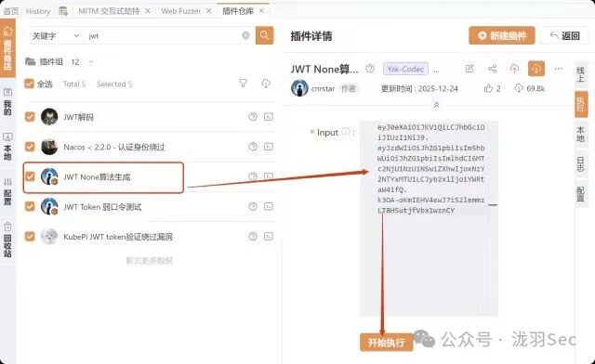Select Nacos < 2.2.0 - 认证身份绕过 row
This screenshot has width=595, height=364.
point(150,147)
